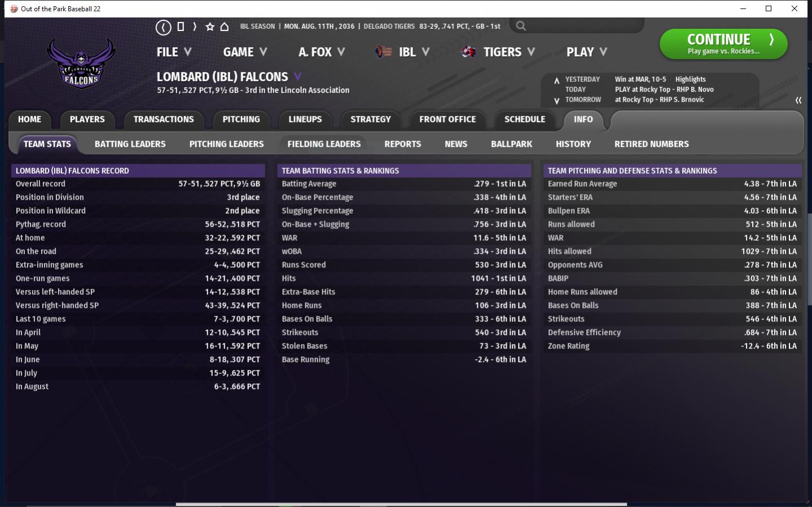Collapse the panel with the double chevron
Image resolution: width=812 pixels, height=507 pixels.
pos(798,100)
